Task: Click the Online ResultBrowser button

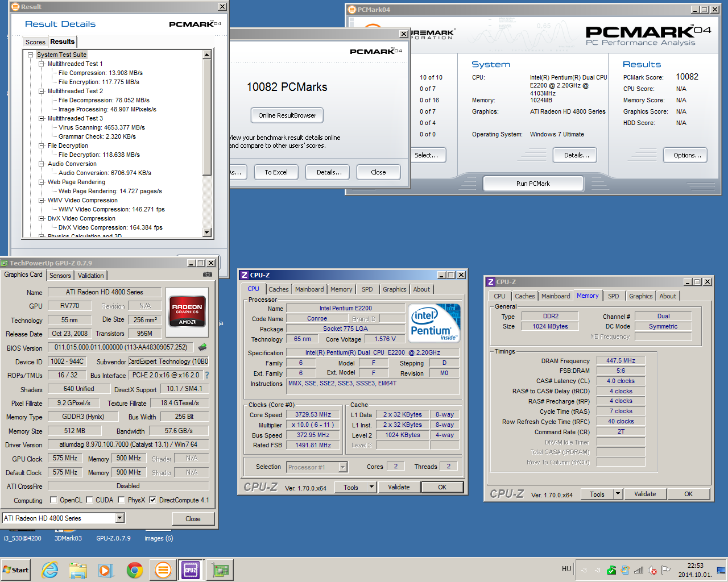Action: coord(287,115)
